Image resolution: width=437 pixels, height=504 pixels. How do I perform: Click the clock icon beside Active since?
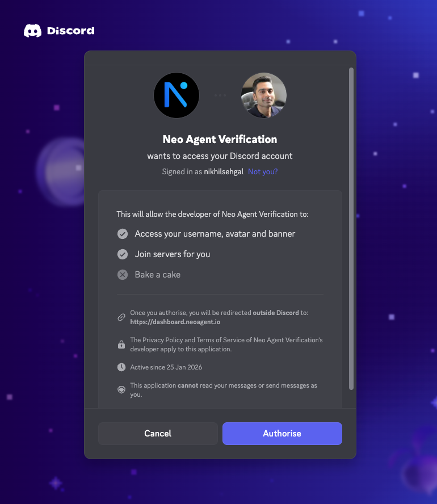click(121, 367)
